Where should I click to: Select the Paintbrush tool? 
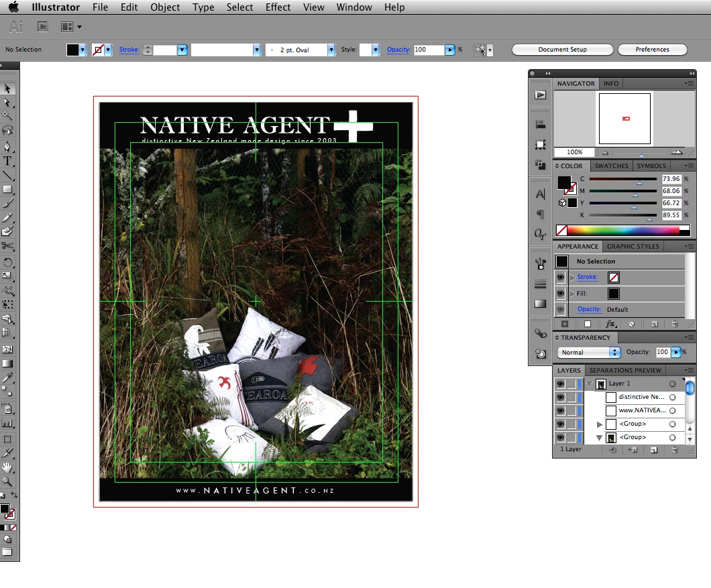(7, 204)
